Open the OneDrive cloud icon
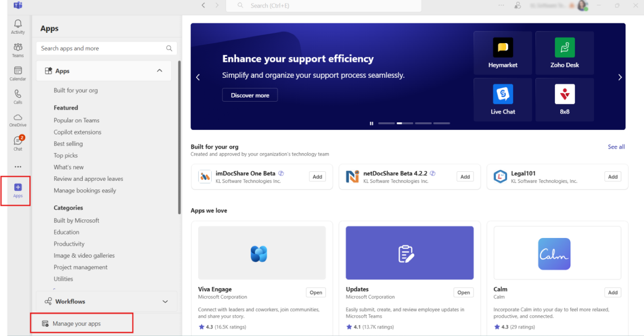644x336 pixels. tap(18, 120)
